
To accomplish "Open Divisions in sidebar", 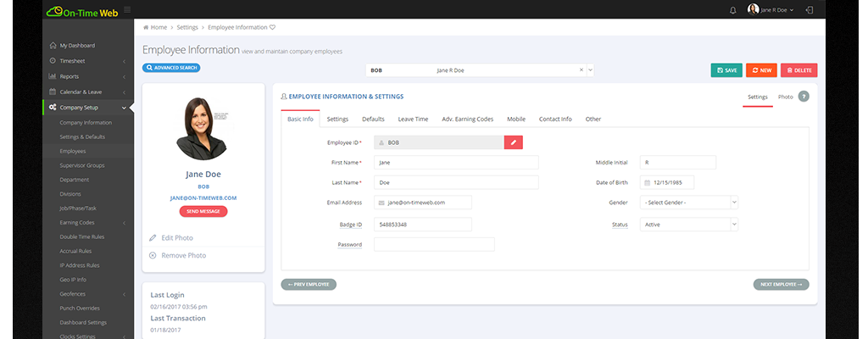I will (70, 194).
